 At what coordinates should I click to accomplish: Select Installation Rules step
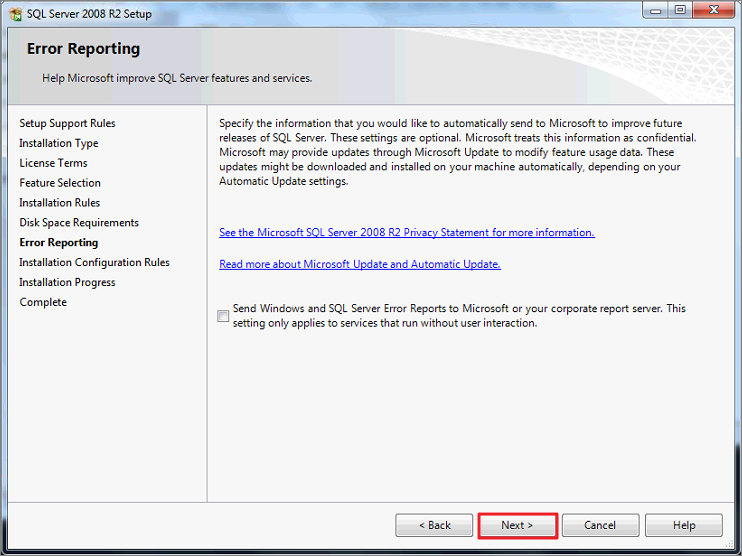click(60, 203)
